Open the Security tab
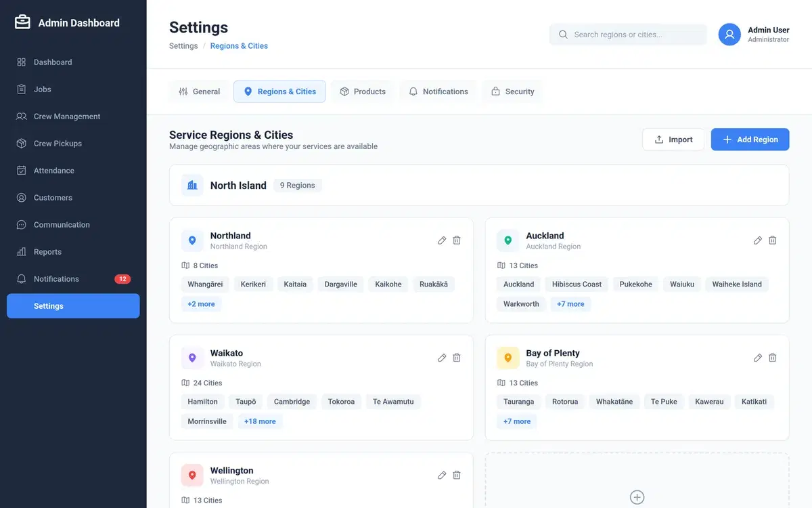This screenshot has height=508, width=812. [x=513, y=91]
